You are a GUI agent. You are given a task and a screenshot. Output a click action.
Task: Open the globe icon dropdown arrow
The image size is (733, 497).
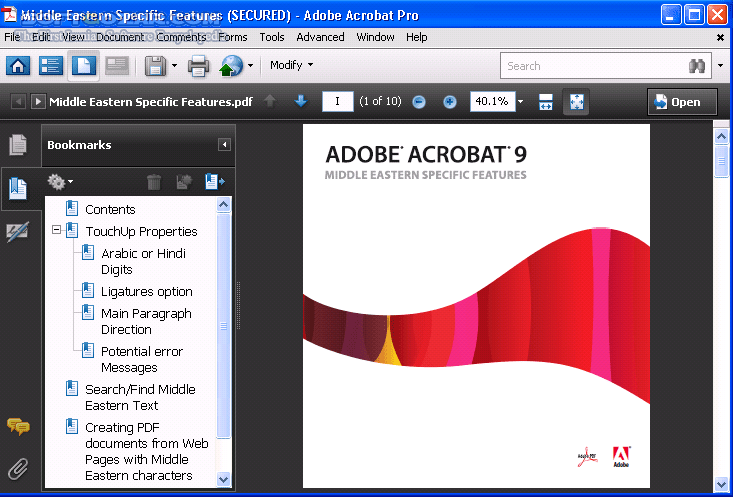point(250,65)
